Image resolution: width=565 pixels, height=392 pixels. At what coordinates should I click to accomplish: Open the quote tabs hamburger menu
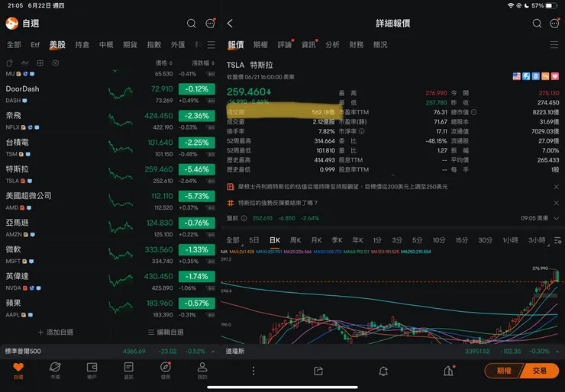coord(554,45)
